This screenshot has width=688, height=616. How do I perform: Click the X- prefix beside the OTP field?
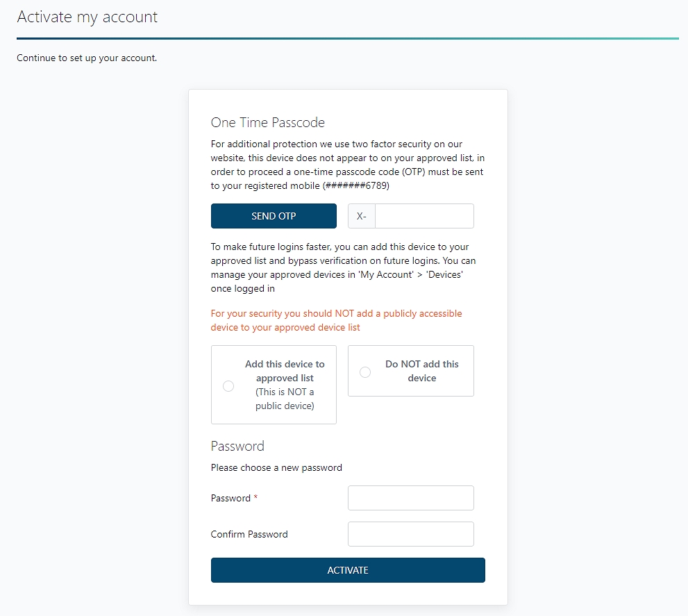[362, 216]
